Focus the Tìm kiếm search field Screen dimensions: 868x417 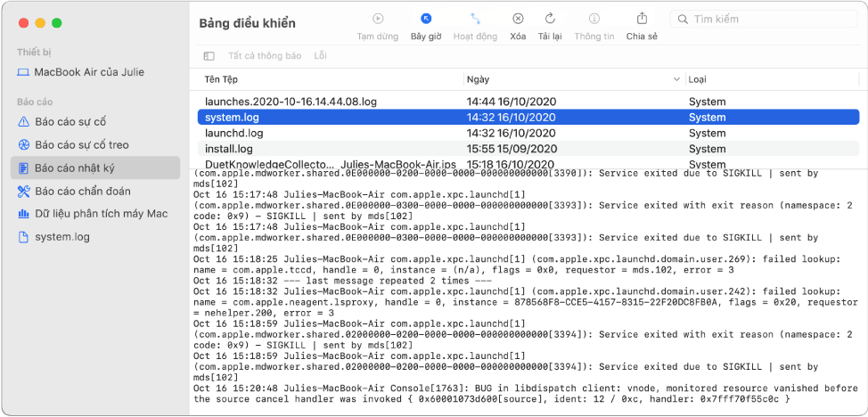point(764,20)
